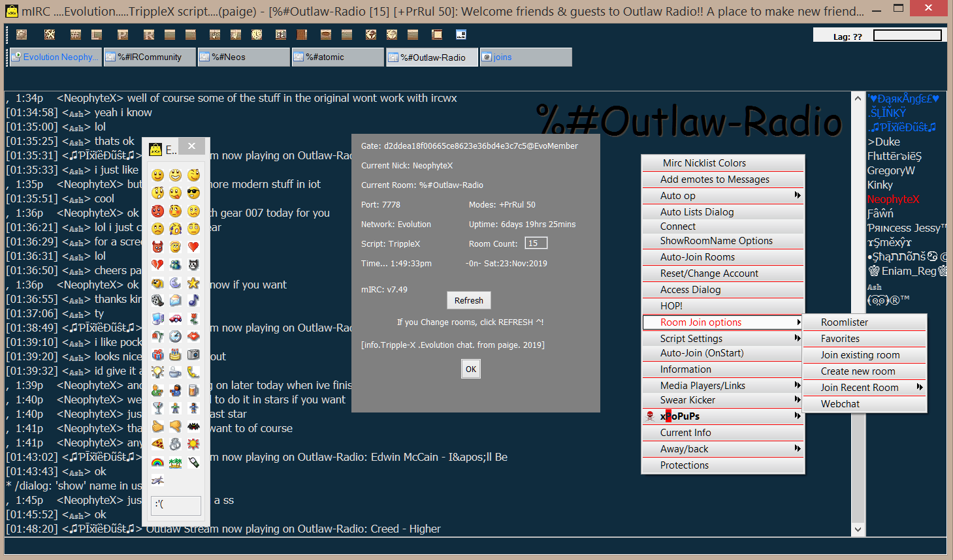Viewport: 953px width, 560px height.
Task: Click the clock icon in top toolbar
Action: 257,35
